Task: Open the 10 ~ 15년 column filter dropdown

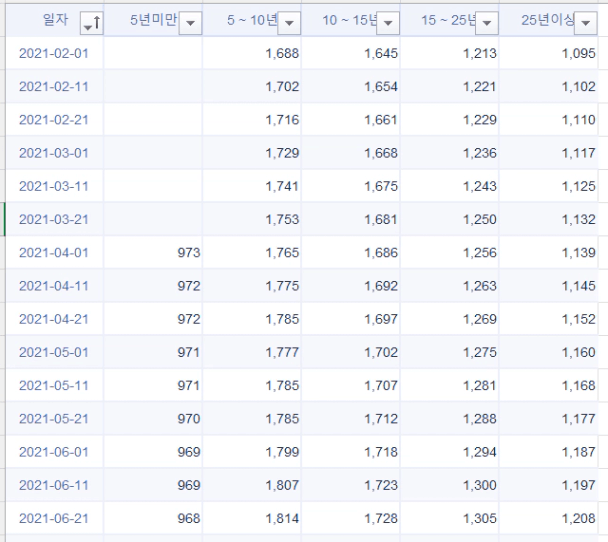Action: coord(387,22)
